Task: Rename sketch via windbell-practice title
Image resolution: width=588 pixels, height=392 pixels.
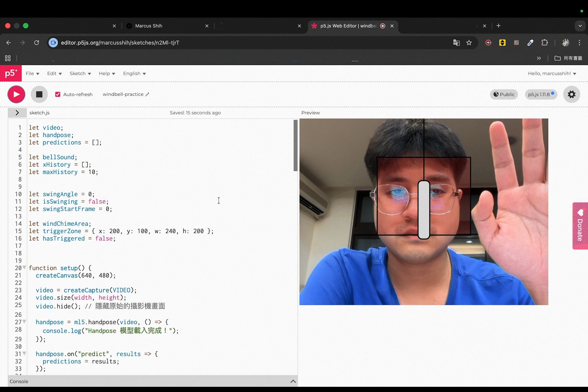Action: (123, 94)
